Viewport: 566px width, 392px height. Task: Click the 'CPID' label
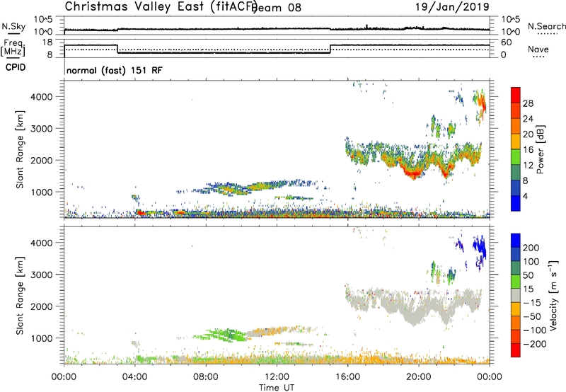pyautogui.click(x=16, y=67)
